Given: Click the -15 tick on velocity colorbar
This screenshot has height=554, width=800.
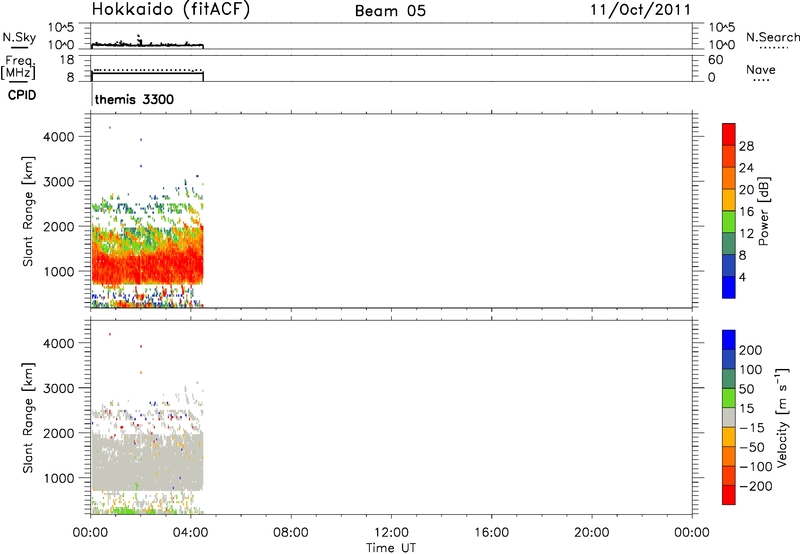Looking at the screenshot, I should 751,428.
